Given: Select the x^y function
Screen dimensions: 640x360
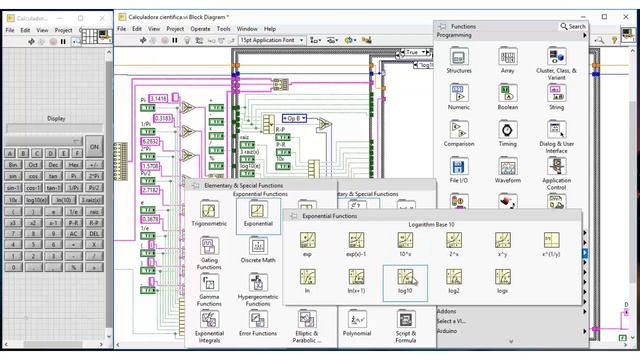Looking at the screenshot, I should pyautogui.click(x=502, y=244).
